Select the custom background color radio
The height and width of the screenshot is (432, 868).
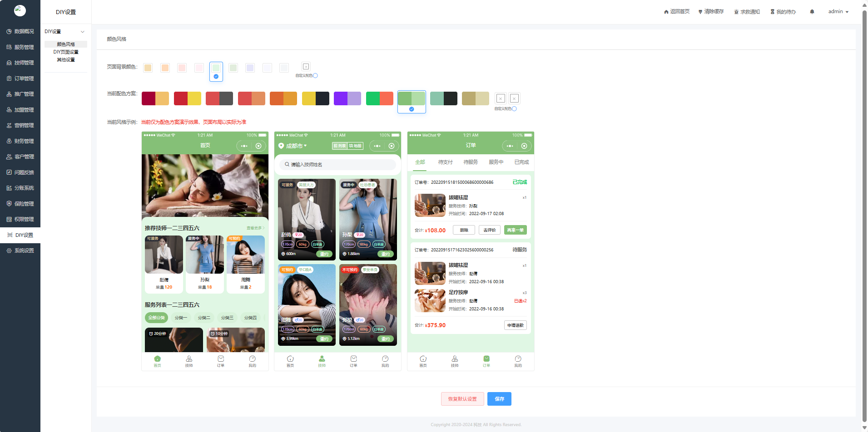(x=315, y=76)
